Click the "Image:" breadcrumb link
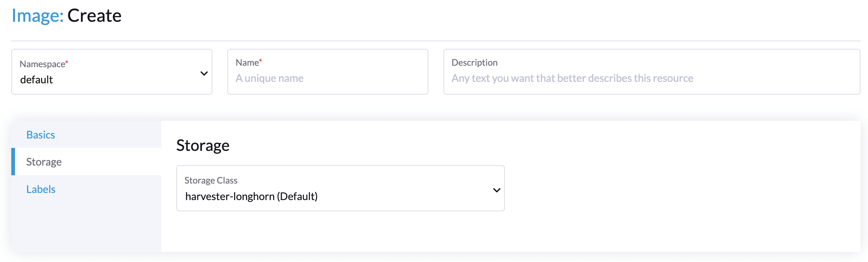 pyautogui.click(x=38, y=16)
